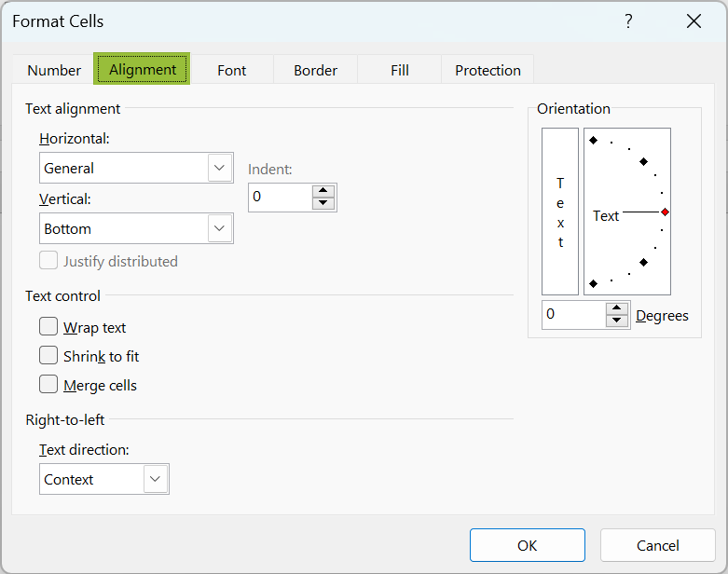Increase the Indent value with up arrow

[x=323, y=191]
